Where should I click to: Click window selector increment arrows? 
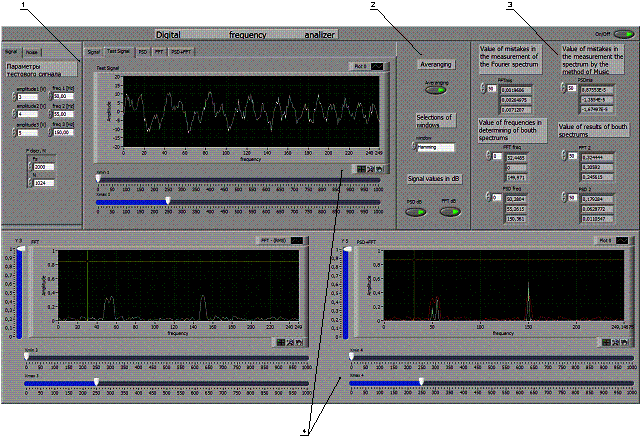(x=414, y=147)
